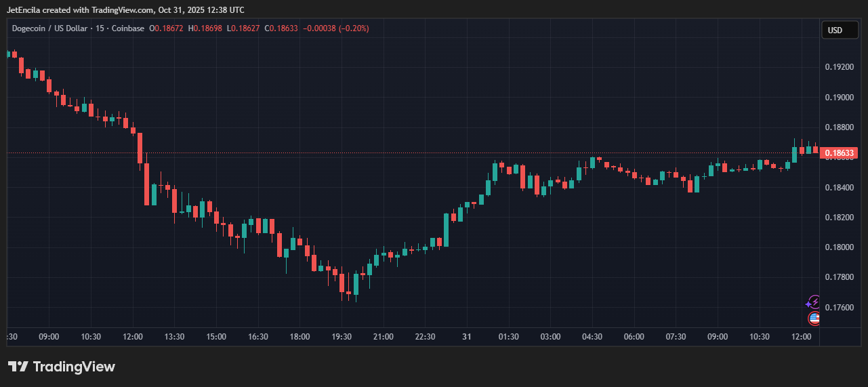This screenshot has width=868, height=387.
Task: Click the purple lightning bolt event icon
Action: [x=814, y=302]
